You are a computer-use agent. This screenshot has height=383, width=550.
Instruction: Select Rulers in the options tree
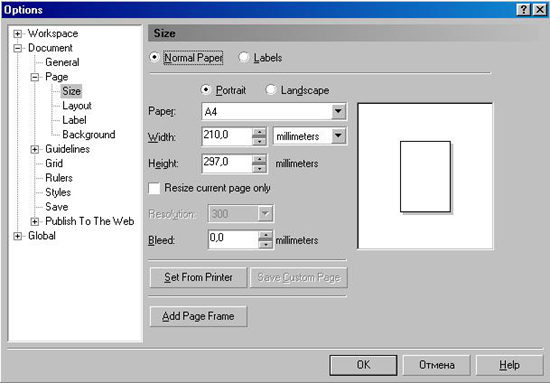(x=59, y=178)
